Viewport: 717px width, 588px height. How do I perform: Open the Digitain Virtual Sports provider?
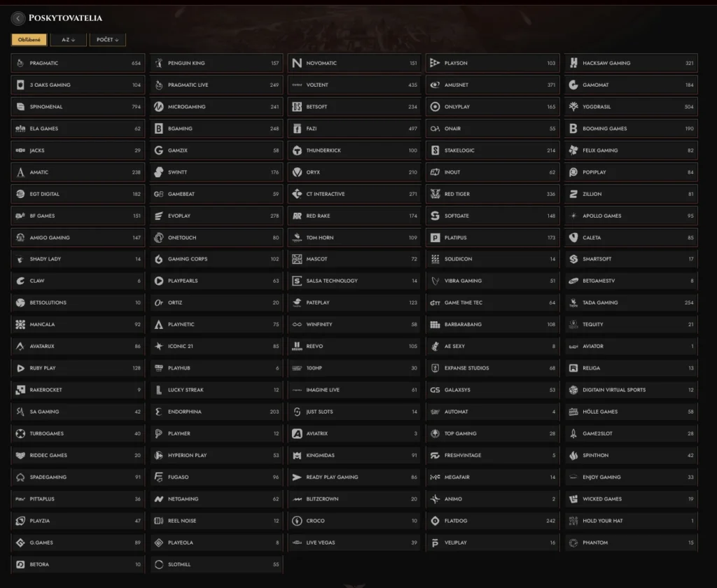click(631, 390)
